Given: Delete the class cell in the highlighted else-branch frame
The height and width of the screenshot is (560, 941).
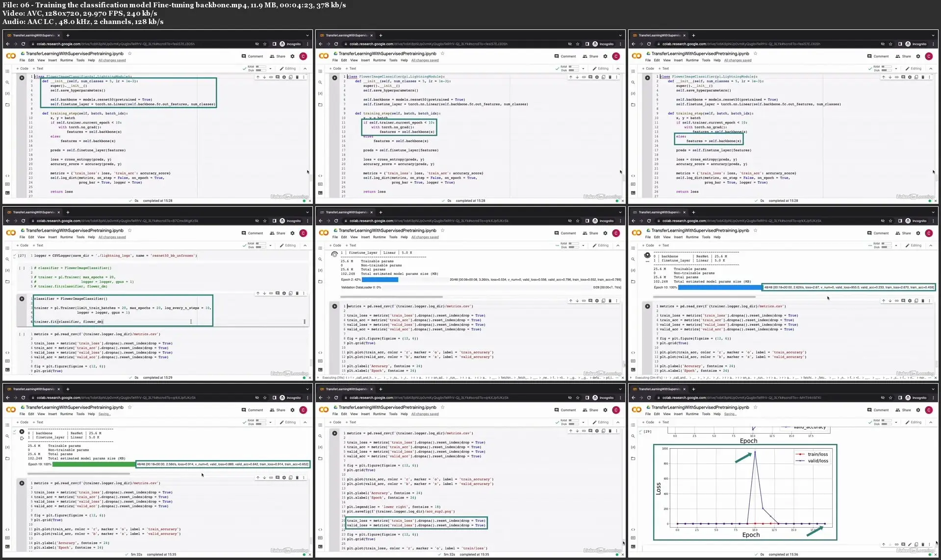Looking at the screenshot, I should point(923,77).
